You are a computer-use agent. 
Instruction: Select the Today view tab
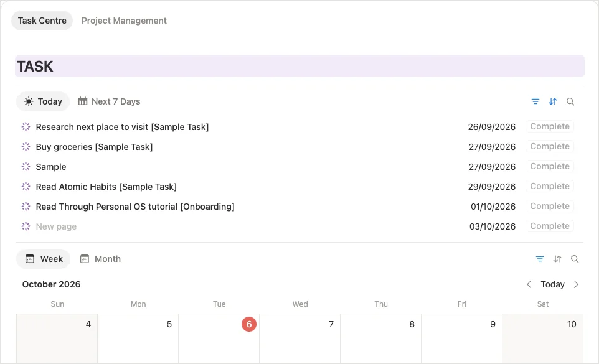click(43, 101)
